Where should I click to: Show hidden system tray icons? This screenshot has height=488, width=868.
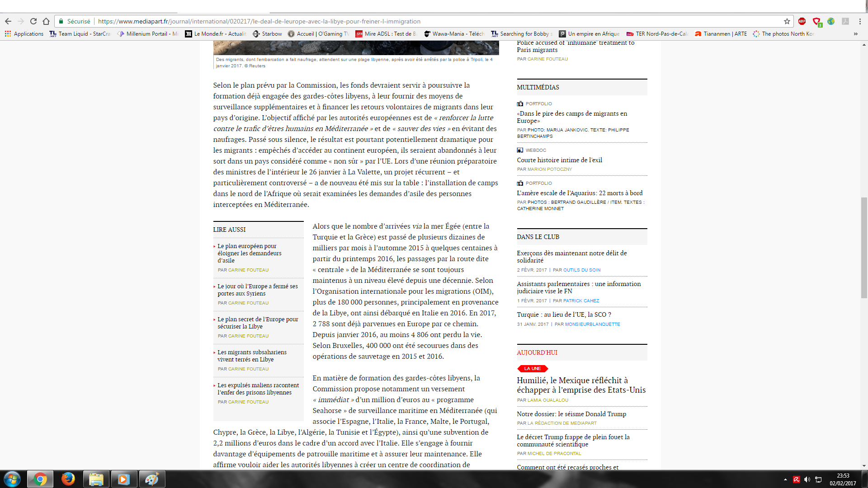pyautogui.click(x=785, y=479)
